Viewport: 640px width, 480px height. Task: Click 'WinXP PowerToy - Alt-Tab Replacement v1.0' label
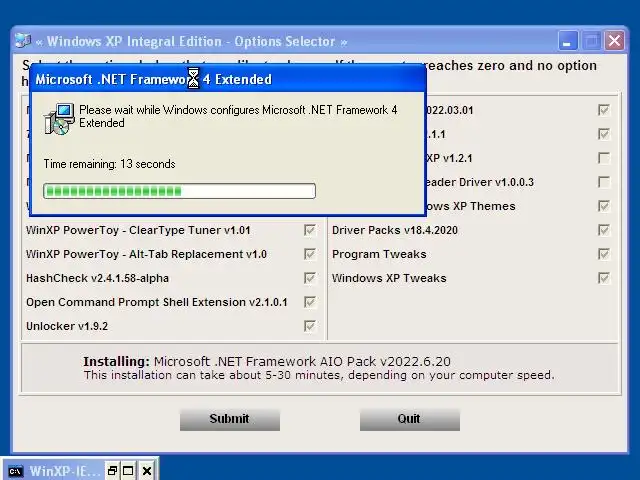[x=146, y=254]
